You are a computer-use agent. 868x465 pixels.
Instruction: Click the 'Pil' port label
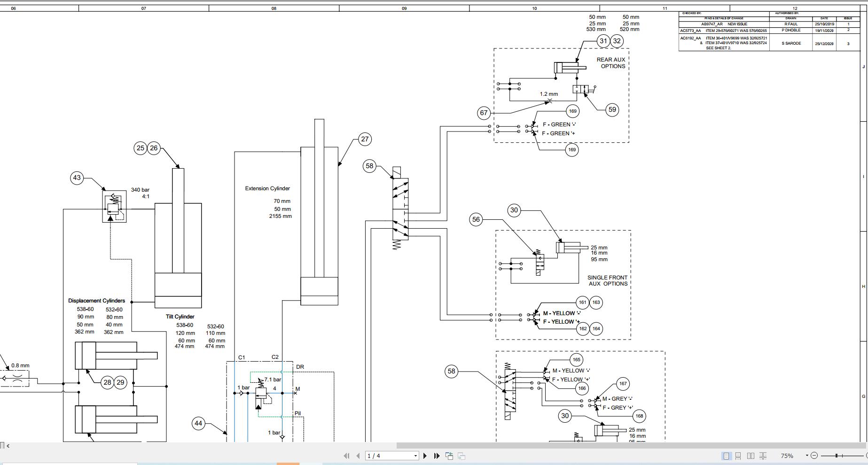click(297, 413)
